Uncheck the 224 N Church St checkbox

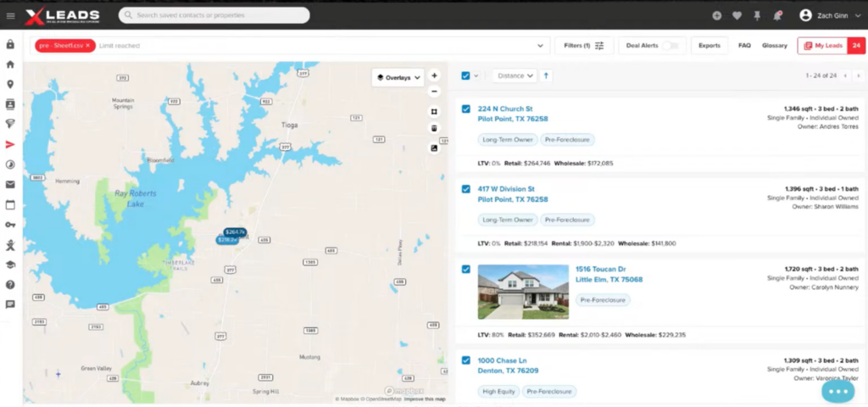coord(466,109)
